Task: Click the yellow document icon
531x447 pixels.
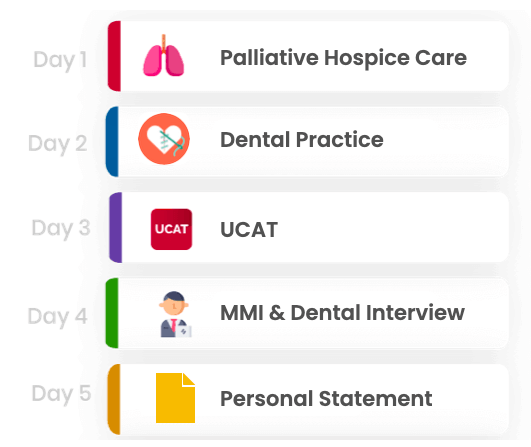Action: coord(175,398)
